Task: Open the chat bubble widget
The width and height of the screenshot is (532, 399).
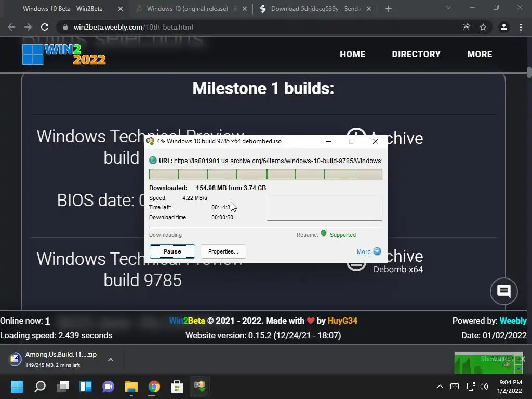Action: (x=504, y=291)
